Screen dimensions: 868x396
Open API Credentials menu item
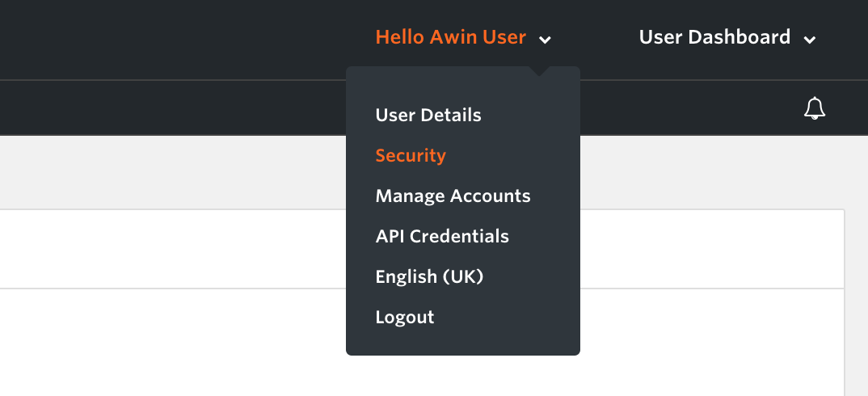pyautogui.click(x=442, y=237)
